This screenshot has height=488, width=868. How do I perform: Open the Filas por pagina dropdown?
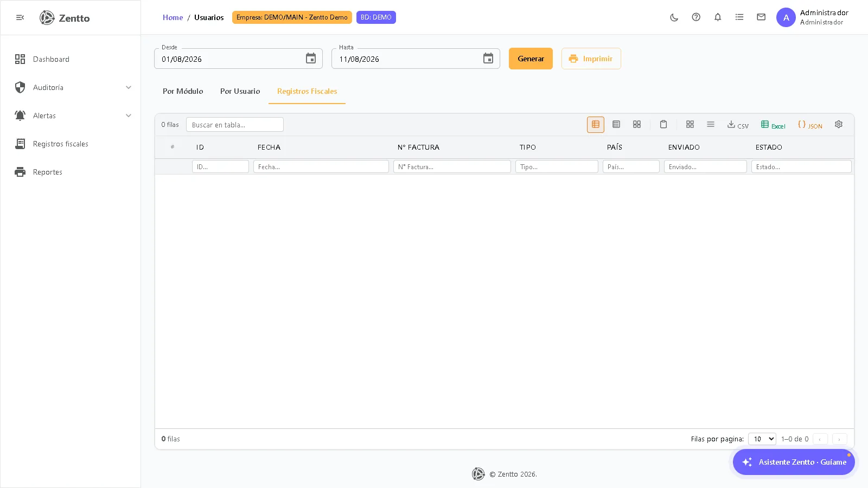(762, 439)
